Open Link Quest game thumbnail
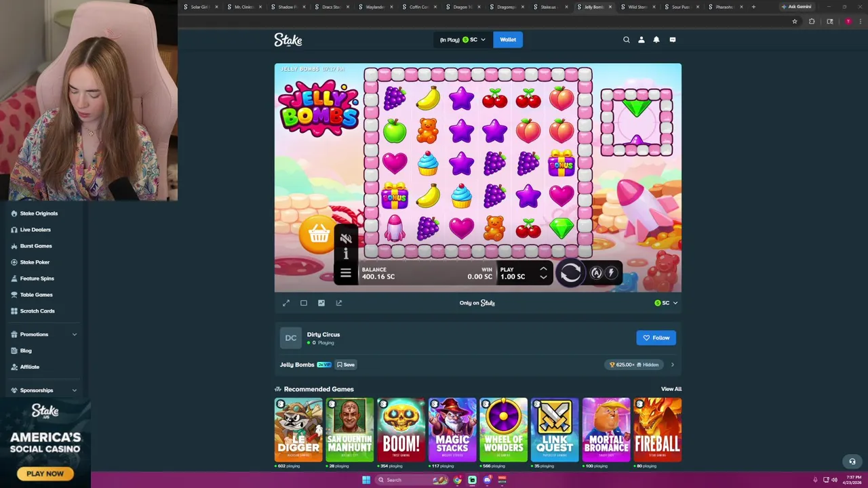The height and width of the screenshot is (488, 868). pos(555,430)
